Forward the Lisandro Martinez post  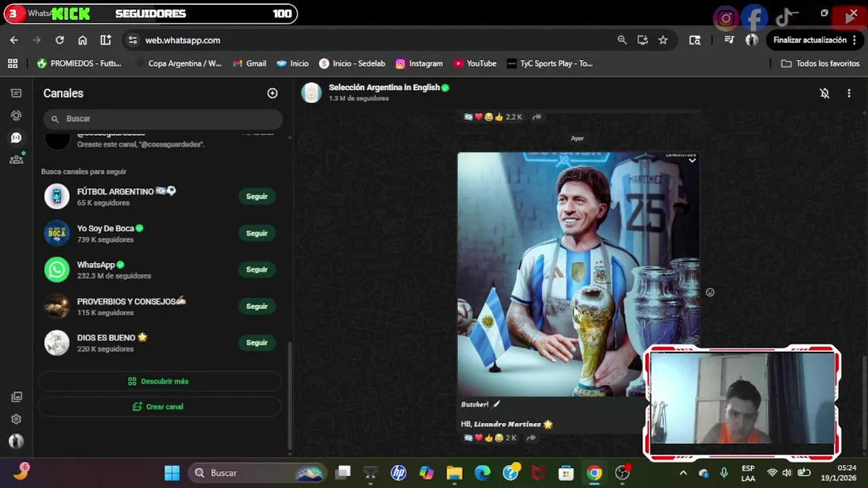[x=531, y=438]
